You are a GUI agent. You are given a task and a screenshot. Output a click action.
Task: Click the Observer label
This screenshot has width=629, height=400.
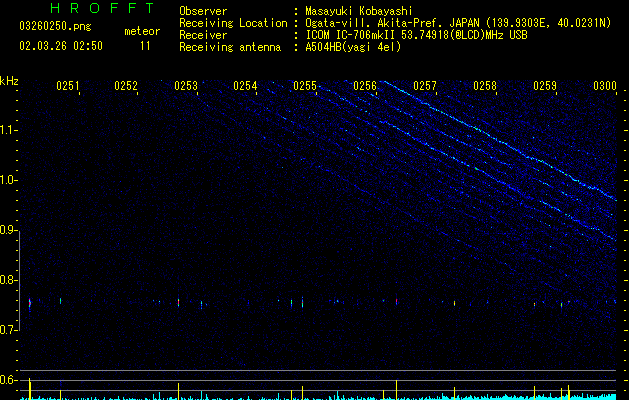coord(203,11)
